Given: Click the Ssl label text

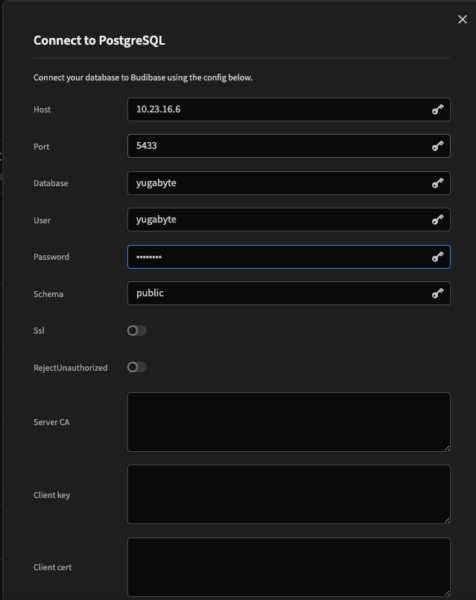Looking at the screenshot, I should (x=39, y=331).
